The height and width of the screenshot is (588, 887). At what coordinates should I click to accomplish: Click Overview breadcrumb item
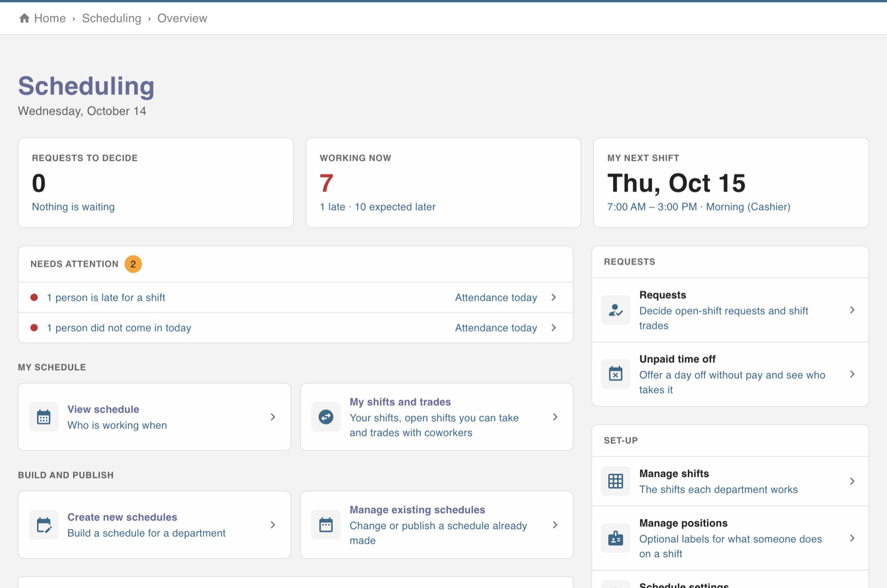[x=182, y=18]
